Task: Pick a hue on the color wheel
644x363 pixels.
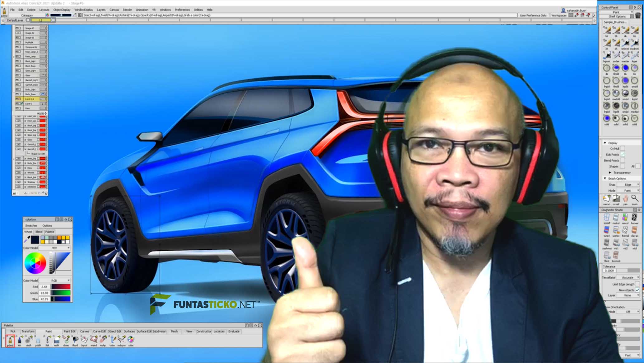Action: click(x=35, y=263)
